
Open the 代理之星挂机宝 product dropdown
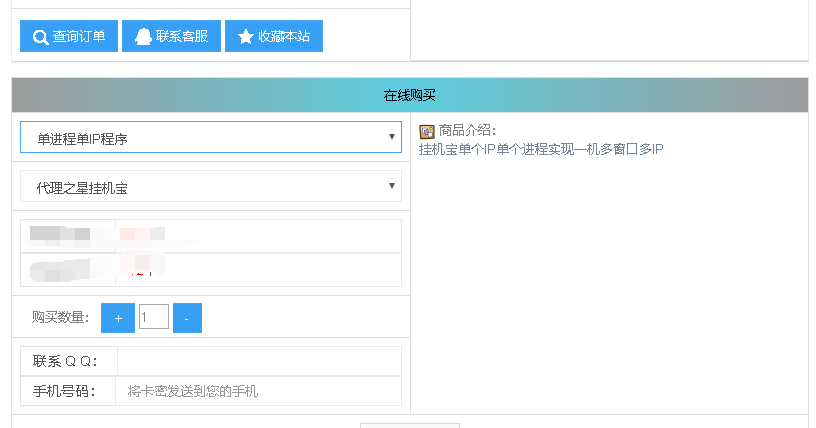pos(210,187)
